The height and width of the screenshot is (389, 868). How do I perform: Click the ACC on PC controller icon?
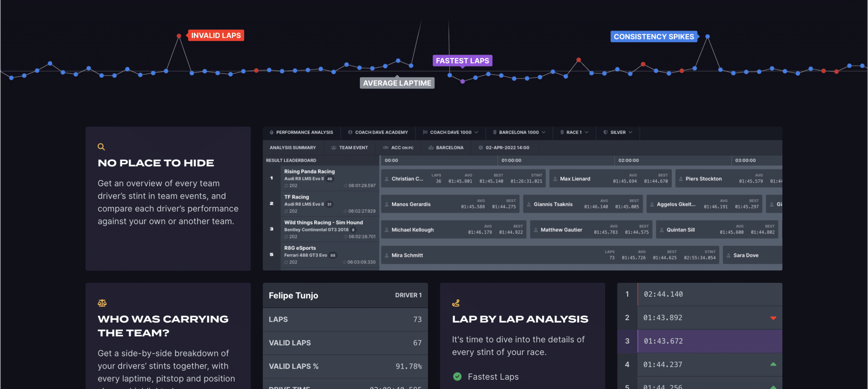385,147
